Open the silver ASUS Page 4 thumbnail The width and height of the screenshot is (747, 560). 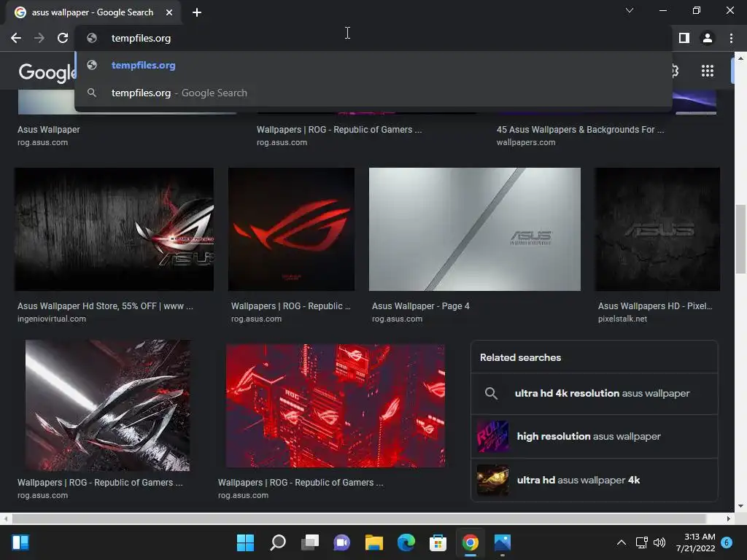tap(474, 229)
